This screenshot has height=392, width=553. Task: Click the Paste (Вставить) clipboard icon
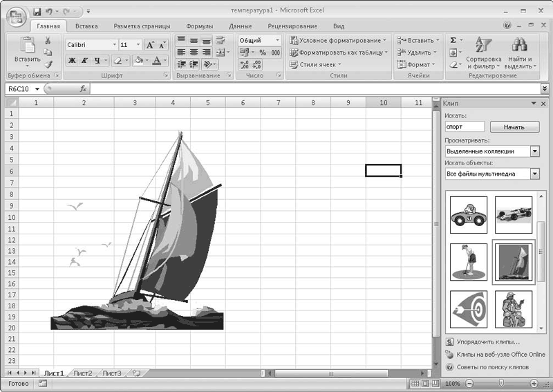click(28, 46)
